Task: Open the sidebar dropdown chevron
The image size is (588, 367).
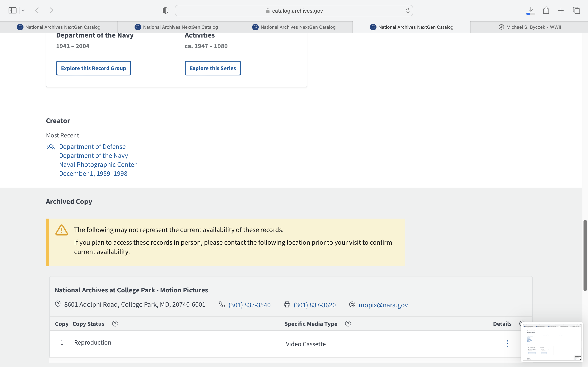Action: (x=23, y=10)
